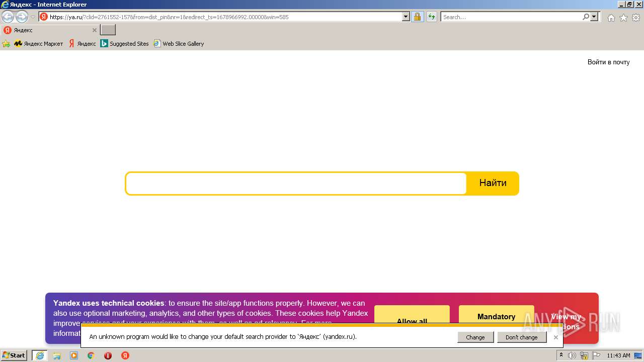Select the ya.ru URL in address bar
This screenshot has width=644, height=362.
click(169, 17)
